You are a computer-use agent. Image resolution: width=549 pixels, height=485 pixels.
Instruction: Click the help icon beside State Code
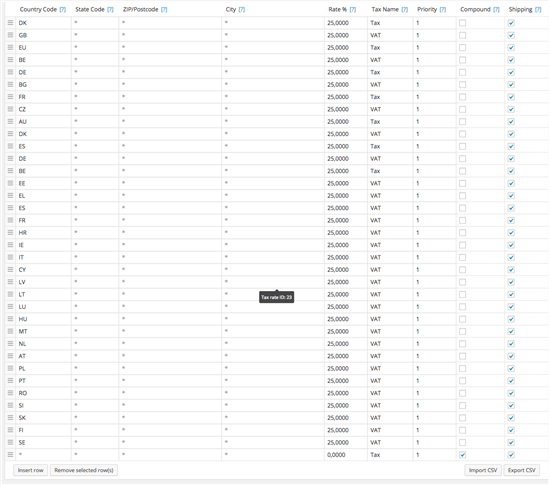coord(110,9)
